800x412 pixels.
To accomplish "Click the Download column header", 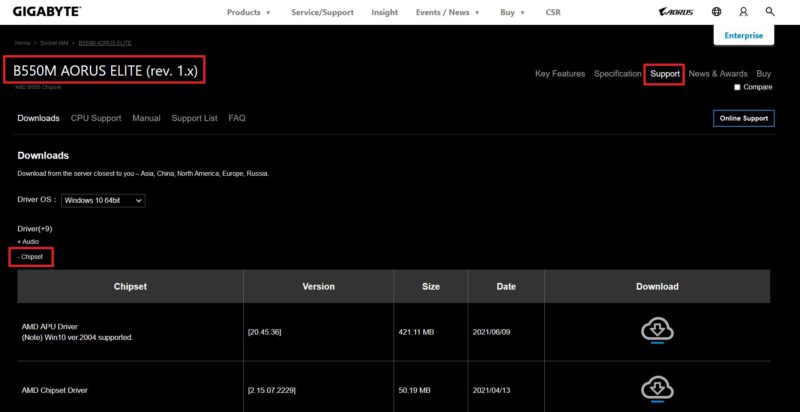I will [x=657, y=287].
